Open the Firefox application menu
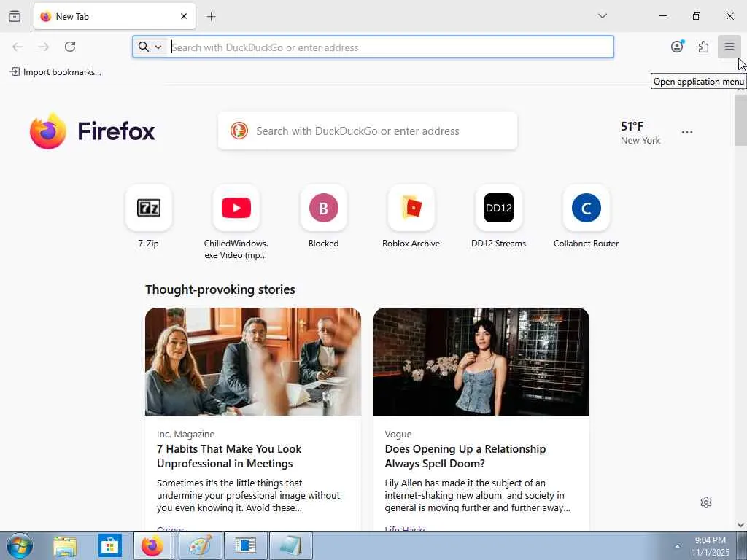 (x=729, y=47)
